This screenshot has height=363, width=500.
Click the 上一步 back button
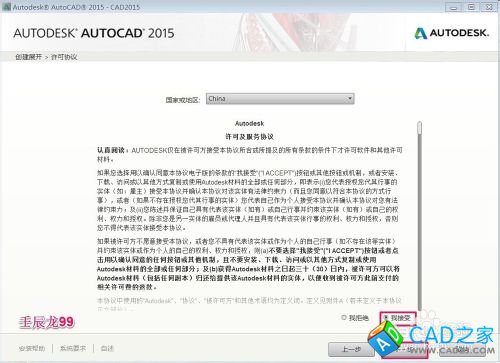351,349
